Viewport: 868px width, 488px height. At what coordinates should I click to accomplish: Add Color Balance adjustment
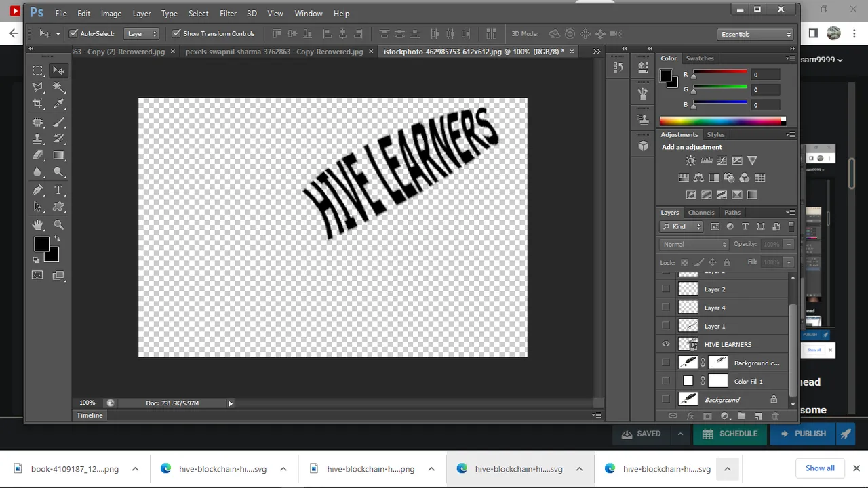pyautogui.click(x=698, y=178)
